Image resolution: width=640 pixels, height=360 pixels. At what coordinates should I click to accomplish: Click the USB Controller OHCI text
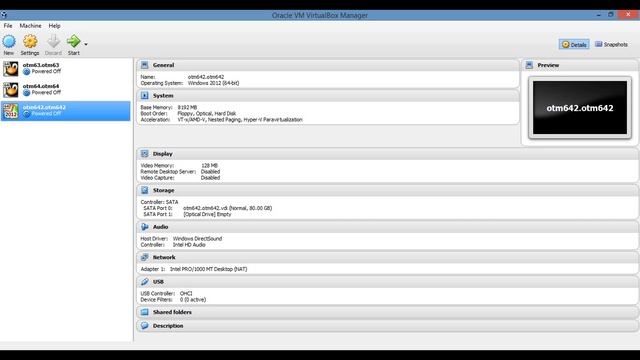[186, 293]
